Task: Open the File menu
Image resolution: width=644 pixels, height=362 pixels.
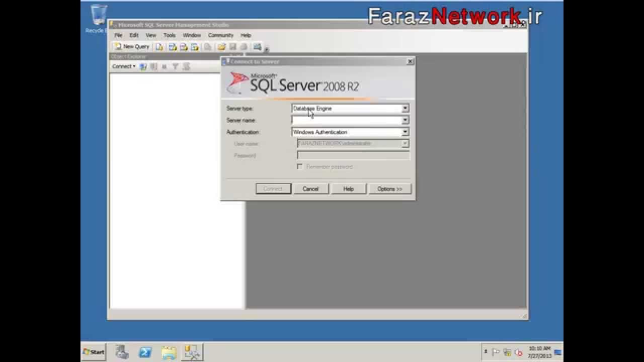Action: click(x=118, y=36)
